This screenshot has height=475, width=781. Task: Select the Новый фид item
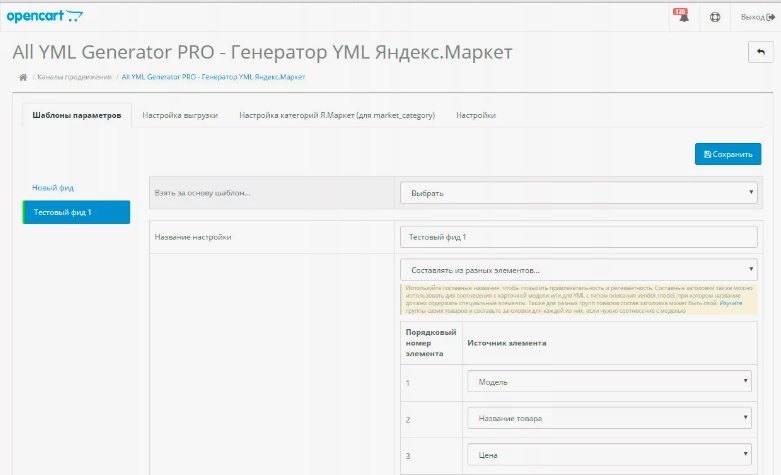click(53, 188)
